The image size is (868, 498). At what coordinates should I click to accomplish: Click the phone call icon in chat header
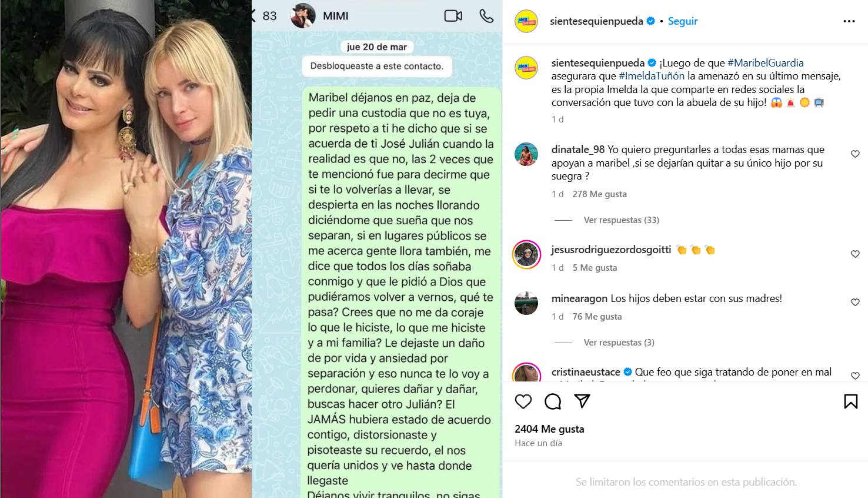tap(486, 16)
